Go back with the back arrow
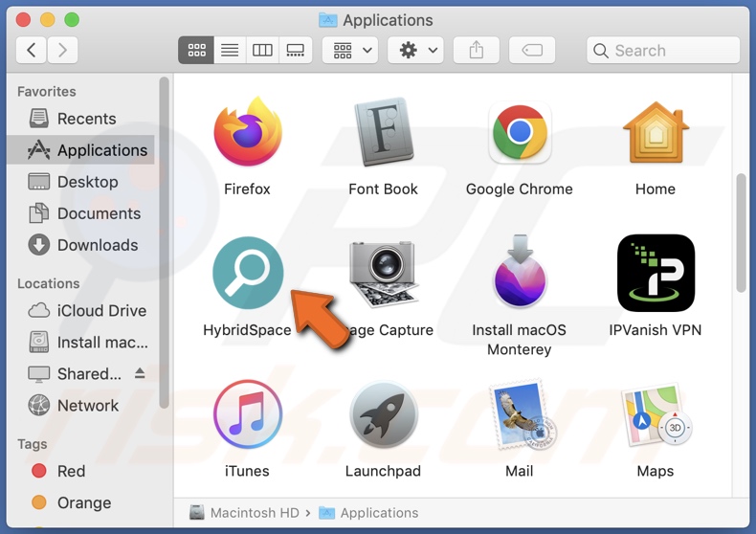The width and height of the screenshot is (756, 534). (32, 50)
